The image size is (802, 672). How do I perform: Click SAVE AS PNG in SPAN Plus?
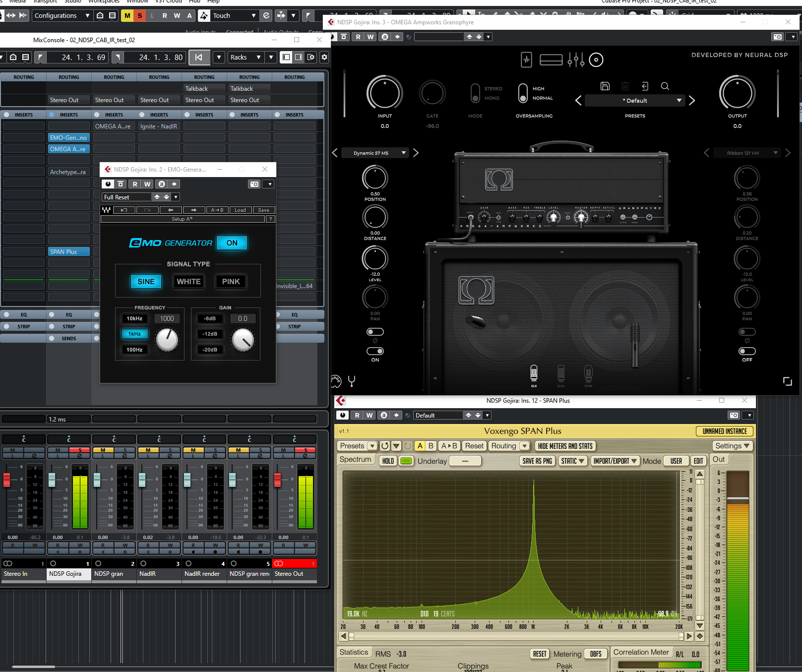click(x=537, y=461)
